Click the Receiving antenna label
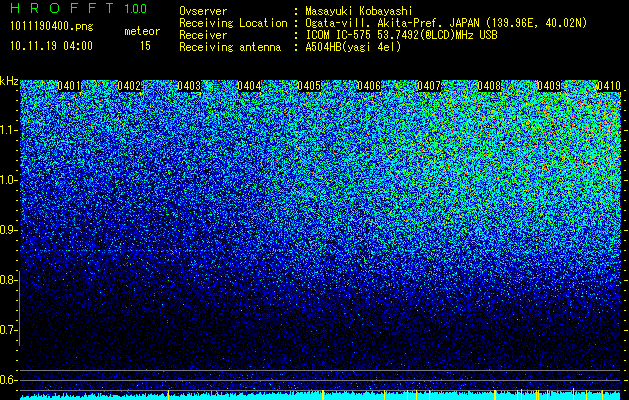629x400 pixels. click(230, 47)
